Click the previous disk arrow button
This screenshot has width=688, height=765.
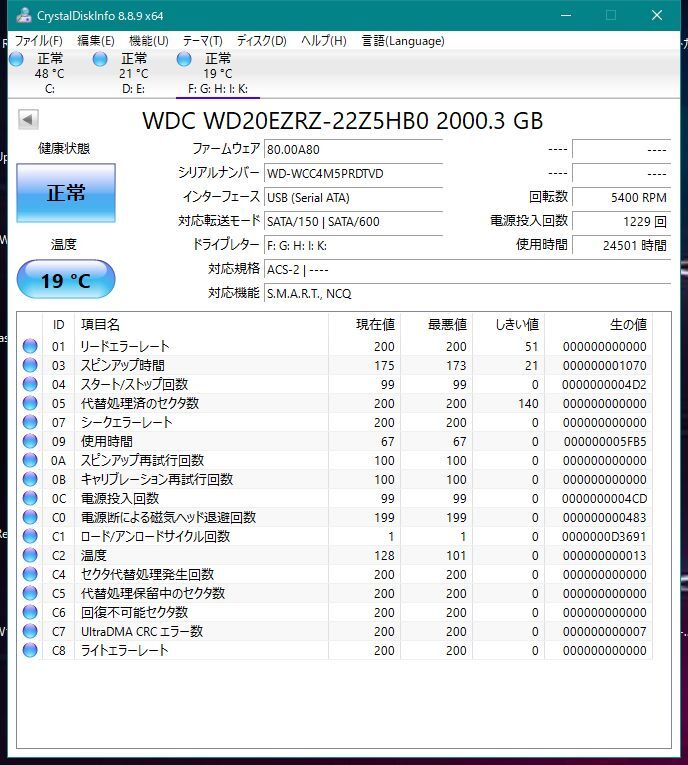coord(28,119)
